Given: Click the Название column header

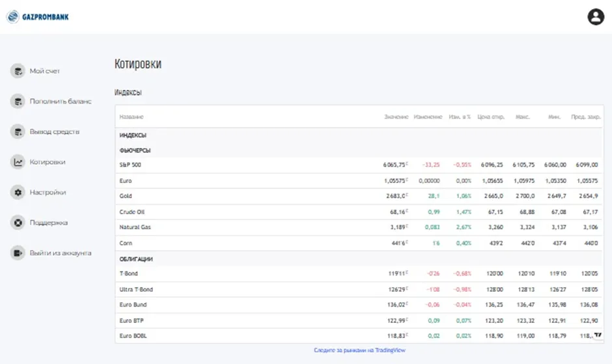Looking at the screenshot, I should (x=131, y=117).
